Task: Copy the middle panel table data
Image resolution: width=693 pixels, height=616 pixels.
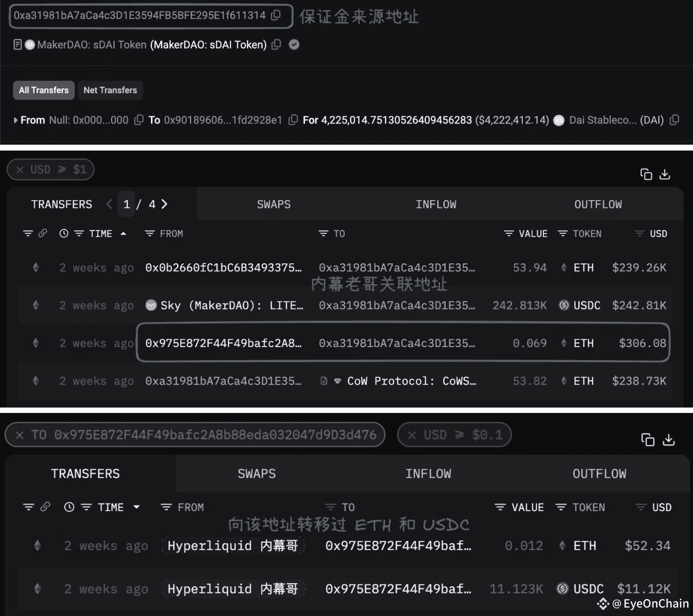Action: point(646,174)
